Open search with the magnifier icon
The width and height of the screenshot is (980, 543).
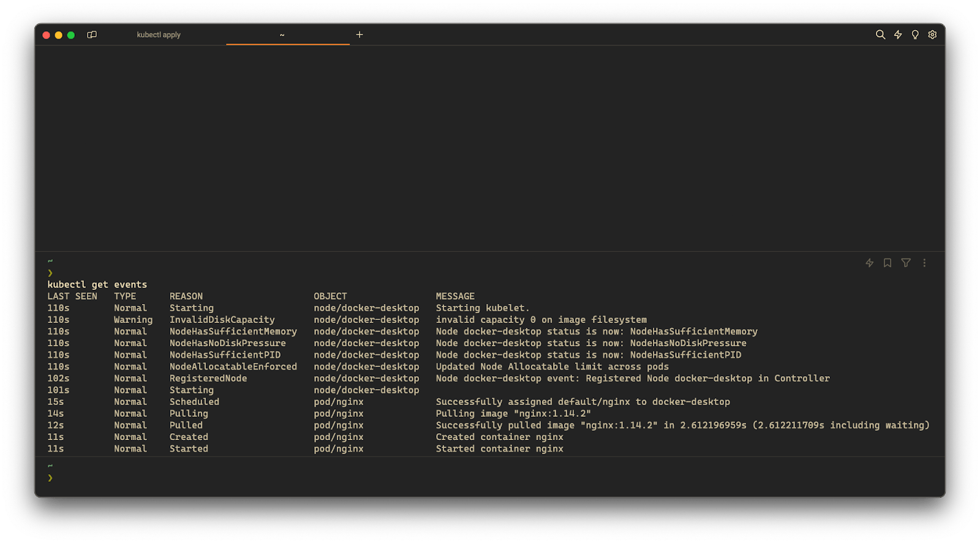click(880, 35)
